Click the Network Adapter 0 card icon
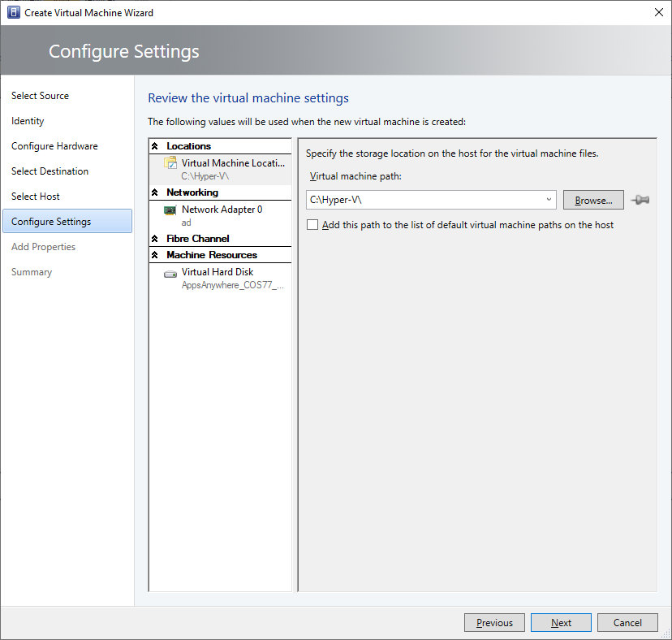This screenshot has width=672, height=640. coord(170,210)
